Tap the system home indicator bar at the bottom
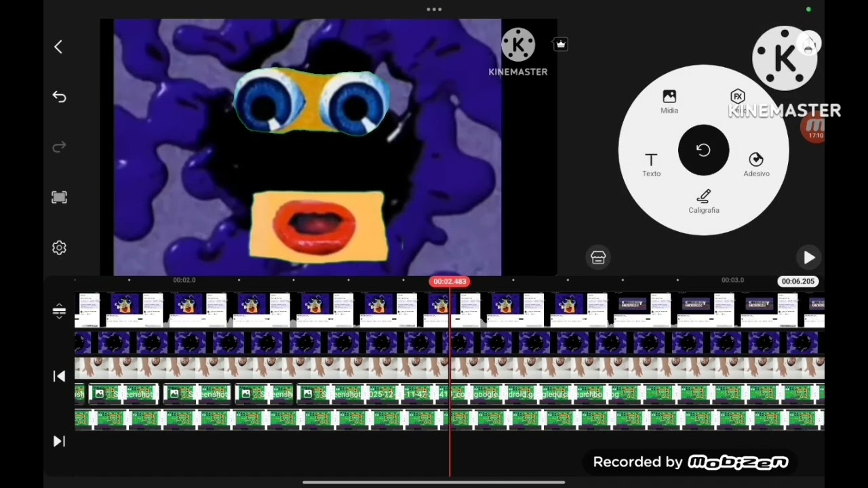The width and height of the screenshot is (868, 488). [x=434, y=483]
